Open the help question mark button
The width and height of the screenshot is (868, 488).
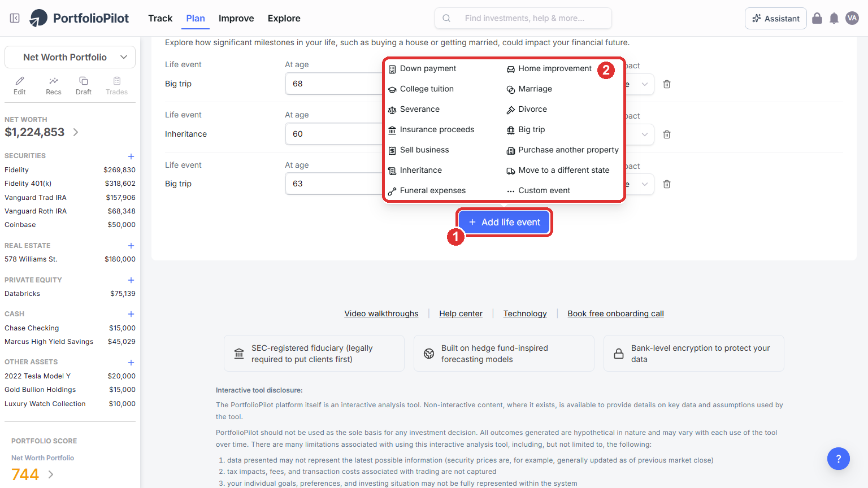[839, 459]
